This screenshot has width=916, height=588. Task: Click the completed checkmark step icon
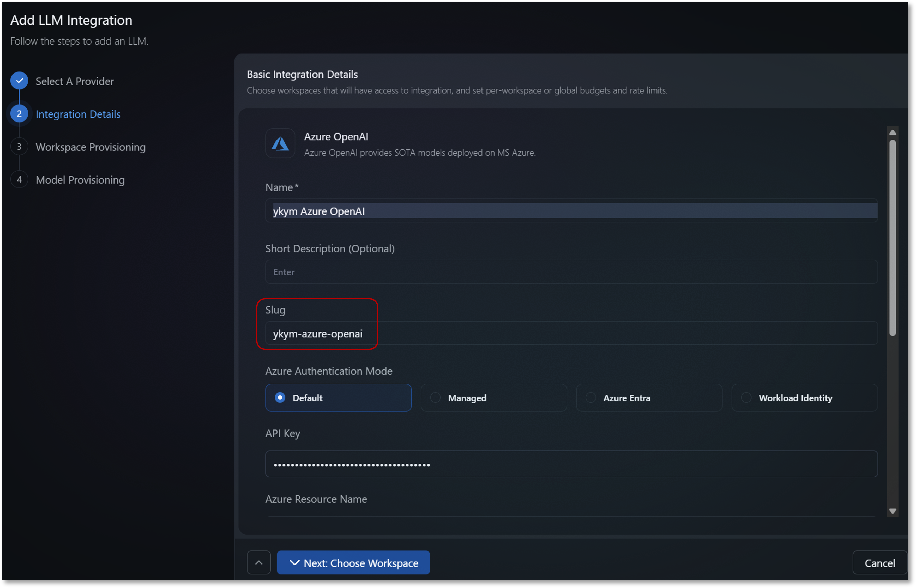[x=19, y=81]
